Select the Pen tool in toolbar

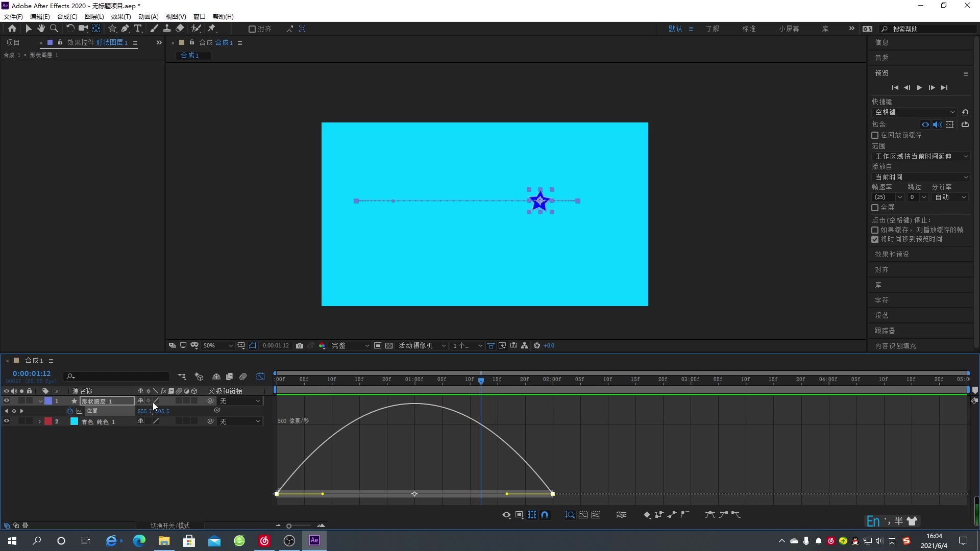pos(125,29)
